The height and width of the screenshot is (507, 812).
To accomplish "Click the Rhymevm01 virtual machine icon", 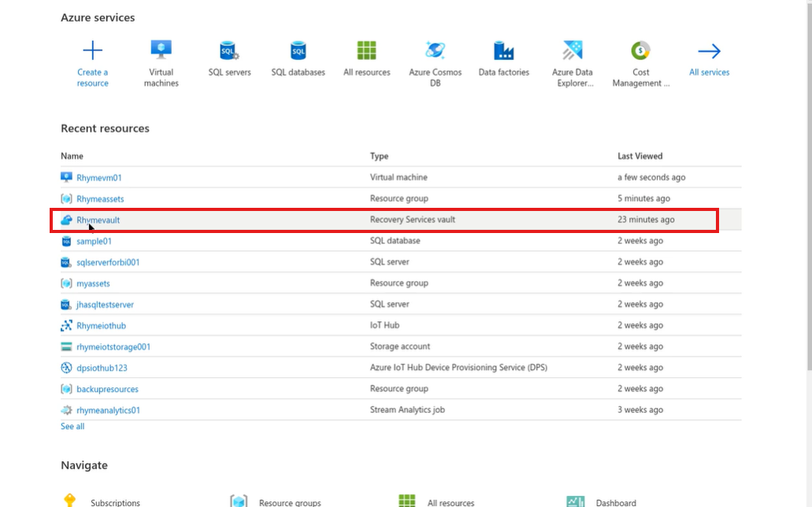I will coord(66,177).
